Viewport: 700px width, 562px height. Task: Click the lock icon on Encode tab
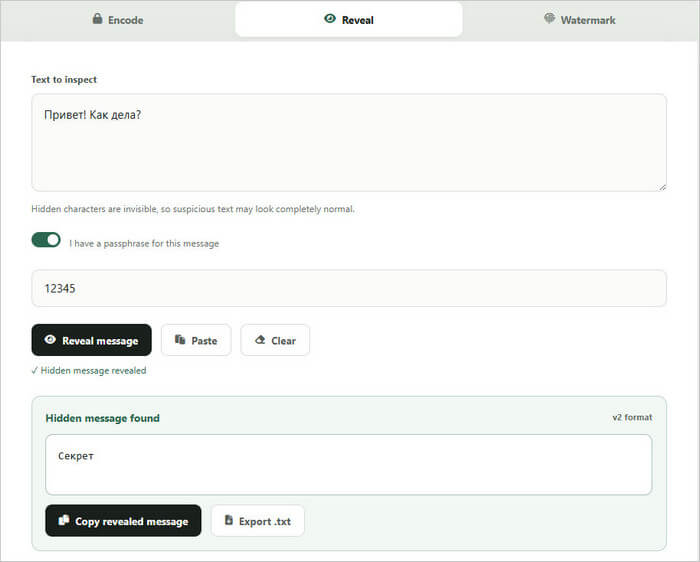click(97, 19)
